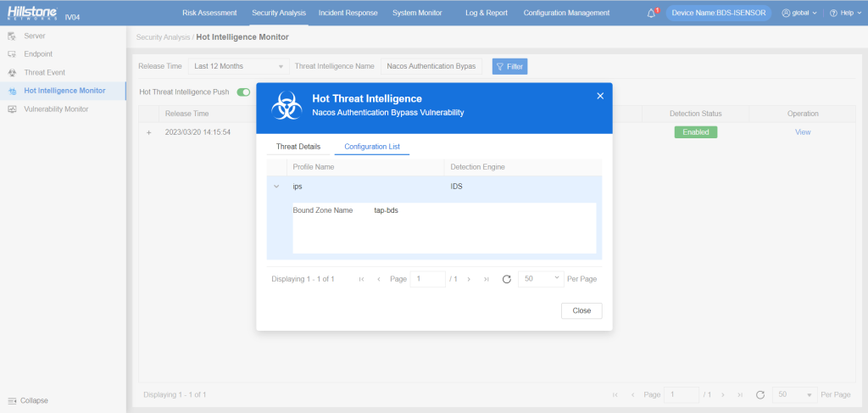This screenshot has height=413, width=868.
Task: Click the Filter button
Action: point(509,66)
